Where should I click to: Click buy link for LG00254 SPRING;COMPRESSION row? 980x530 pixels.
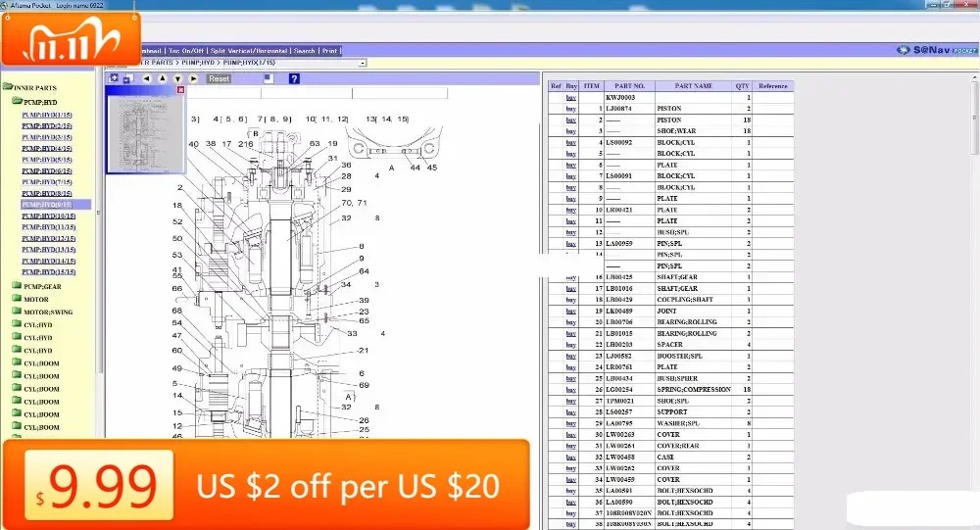571,390
